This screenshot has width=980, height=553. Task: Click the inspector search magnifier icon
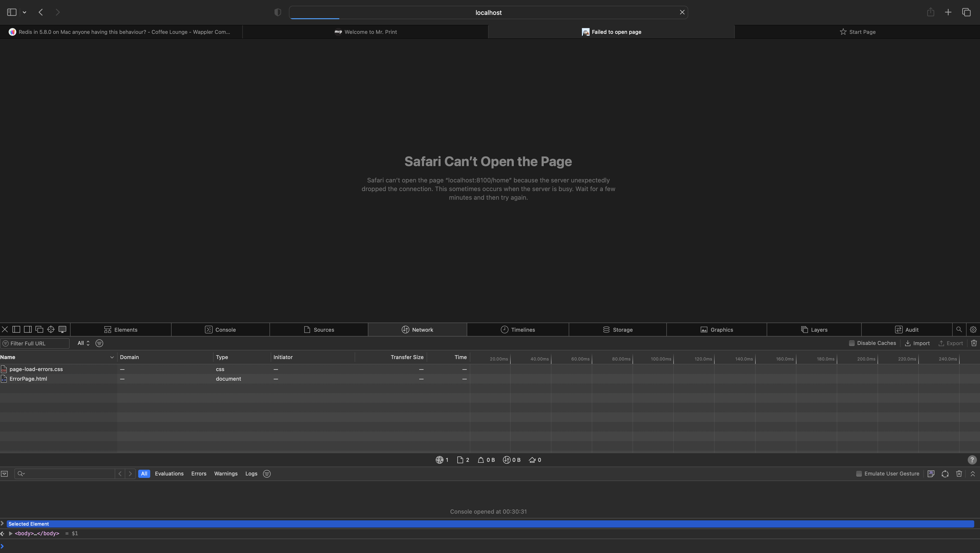pos(959,330)
